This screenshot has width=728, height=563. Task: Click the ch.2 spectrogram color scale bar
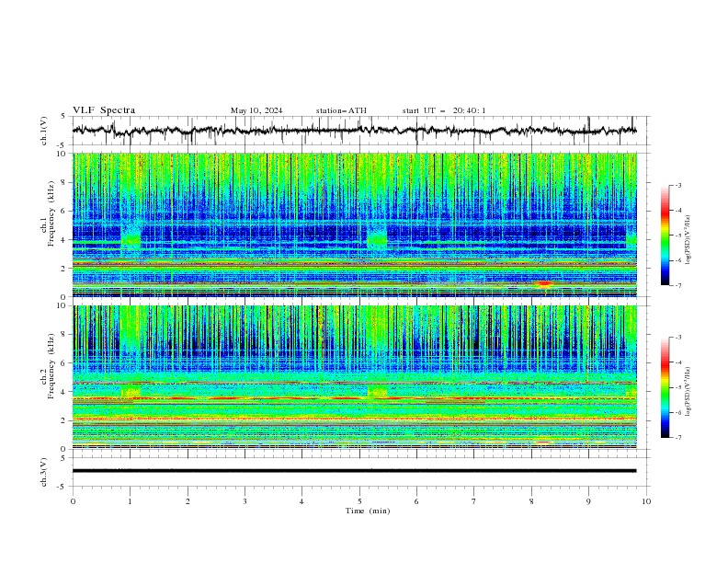665,387
